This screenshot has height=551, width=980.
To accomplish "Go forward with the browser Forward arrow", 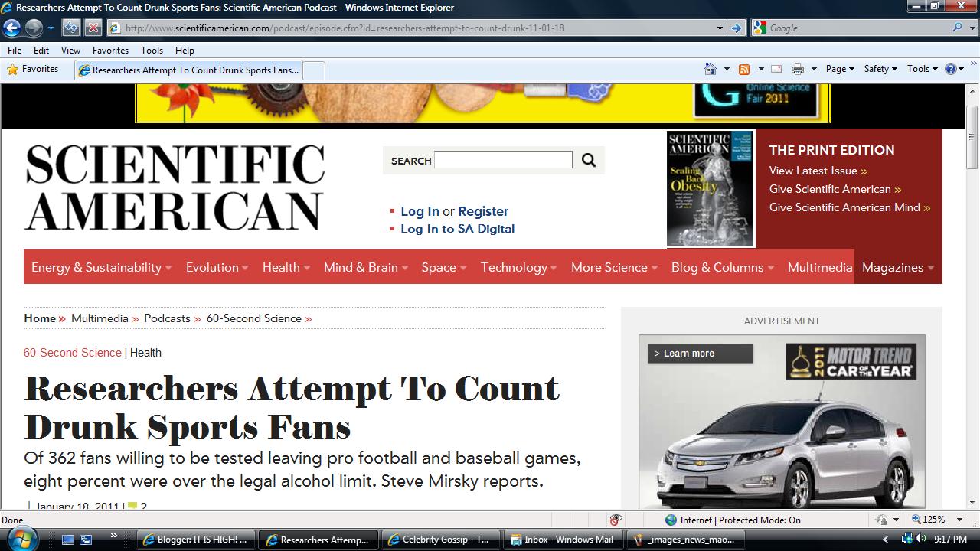I will pyautogui.click(x=34, y=28).
